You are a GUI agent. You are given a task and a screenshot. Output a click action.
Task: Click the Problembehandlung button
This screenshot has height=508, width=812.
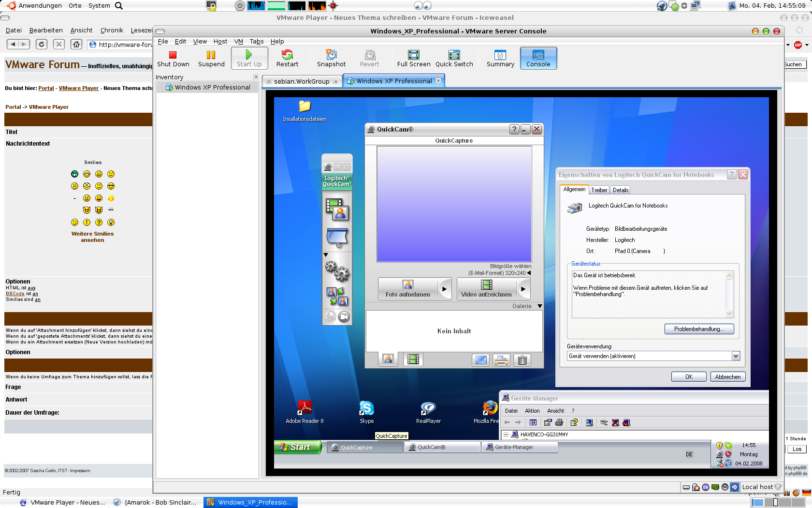click(699, 329)
